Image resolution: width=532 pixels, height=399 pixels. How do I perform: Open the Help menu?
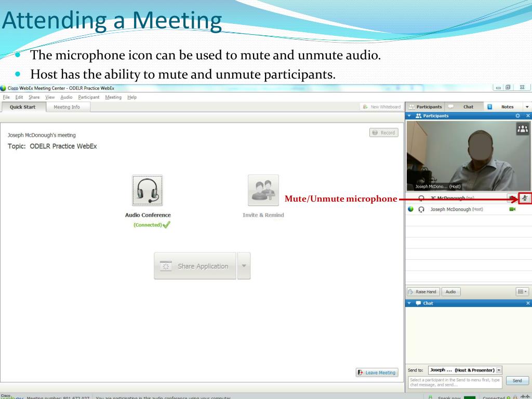tap(132, 97)
